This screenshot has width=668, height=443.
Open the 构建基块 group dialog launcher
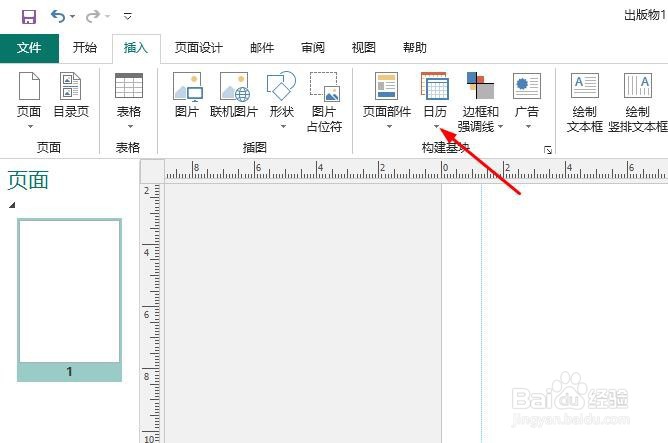548,150
